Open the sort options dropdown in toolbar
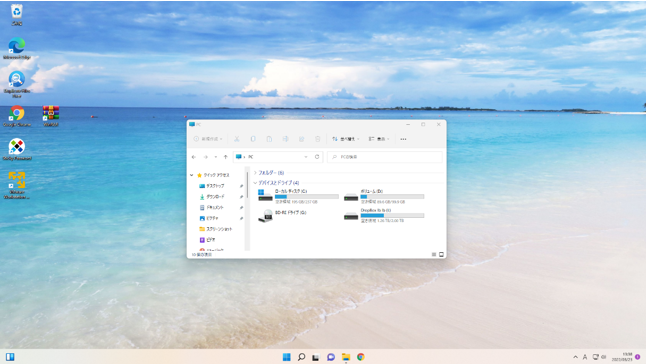This screenshot has width=646, height=364. click(345, 139)
